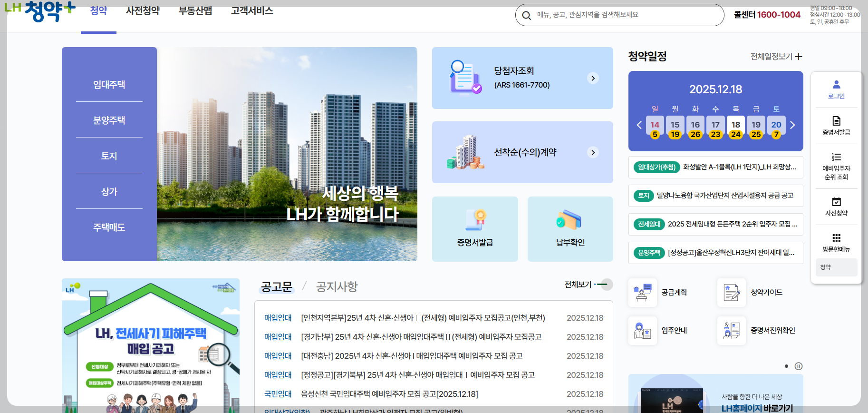The width and height of the screenshot is (868, 413).
Task: Select 주택매도 in the left menu
Action: click(109, 227)
